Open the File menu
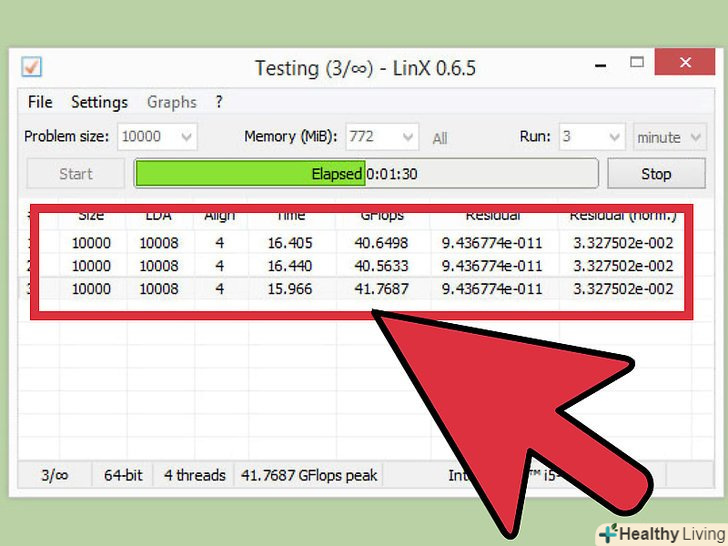The image size is (728, 546). (x=40, y=102)
